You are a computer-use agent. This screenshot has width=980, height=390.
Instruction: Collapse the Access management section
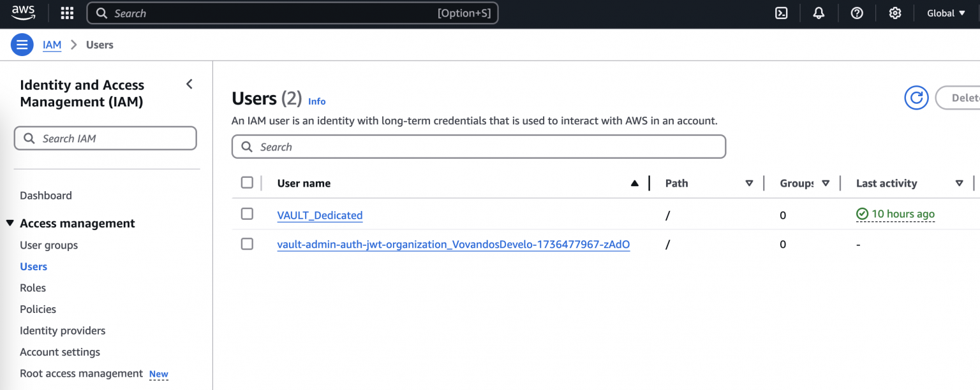[x=10, y=223]
